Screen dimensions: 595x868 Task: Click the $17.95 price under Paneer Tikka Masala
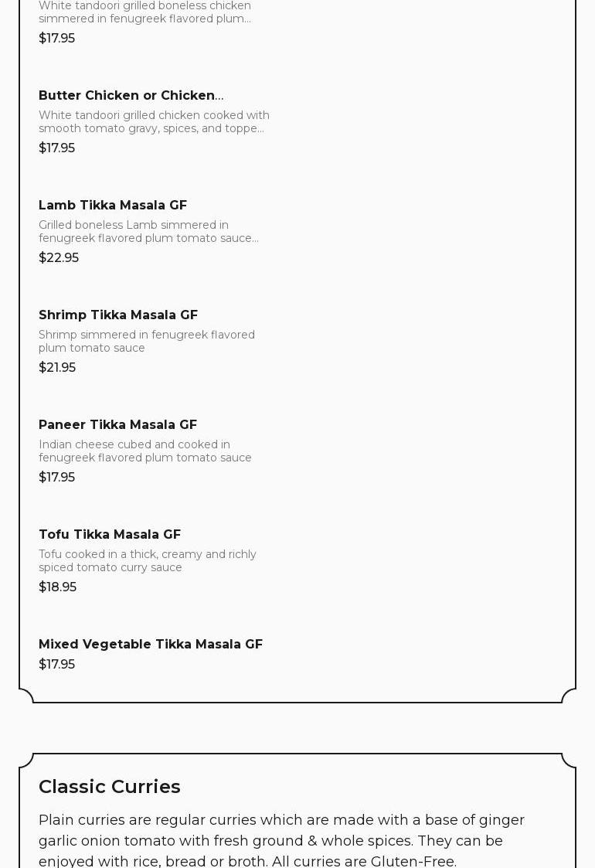pyautogui.click(x=56, y=478)
